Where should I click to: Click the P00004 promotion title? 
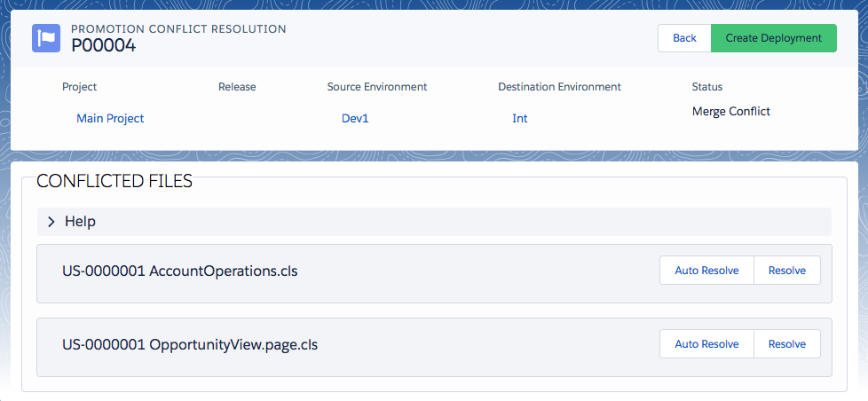[x=104, y=46]
